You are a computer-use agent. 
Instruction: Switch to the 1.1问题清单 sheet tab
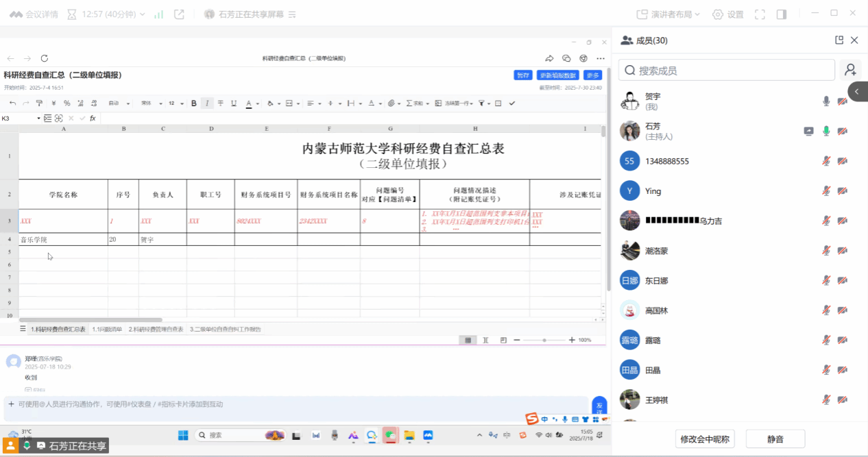[107, 330]
